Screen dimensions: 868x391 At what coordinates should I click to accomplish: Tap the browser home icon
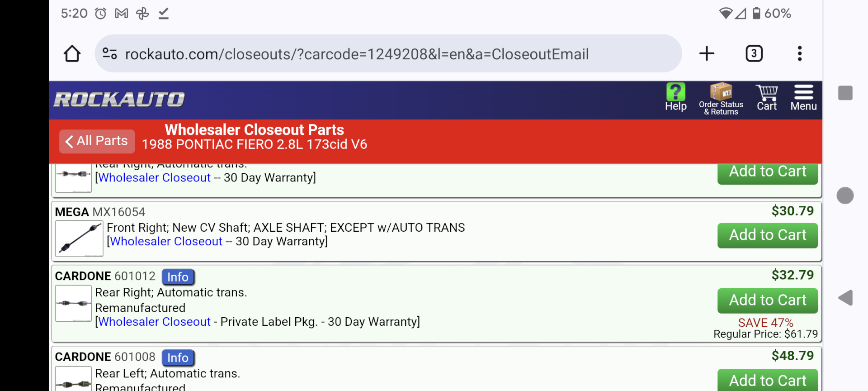pos(72,54)
